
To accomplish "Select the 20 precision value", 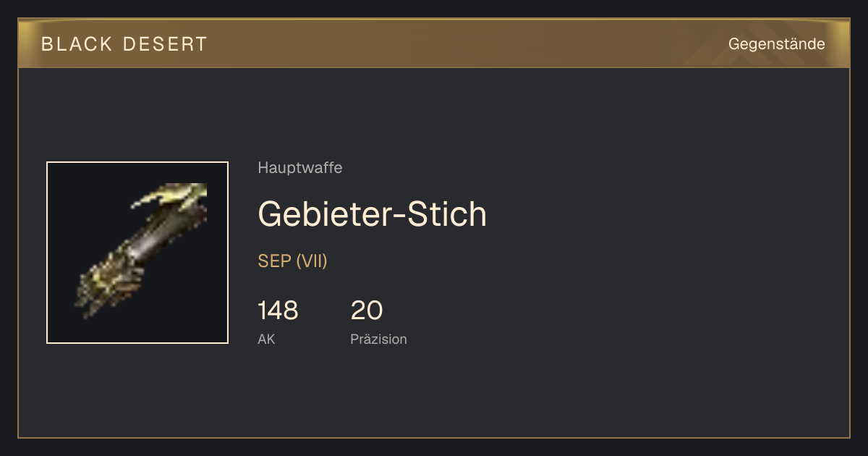I will [367, 311].
